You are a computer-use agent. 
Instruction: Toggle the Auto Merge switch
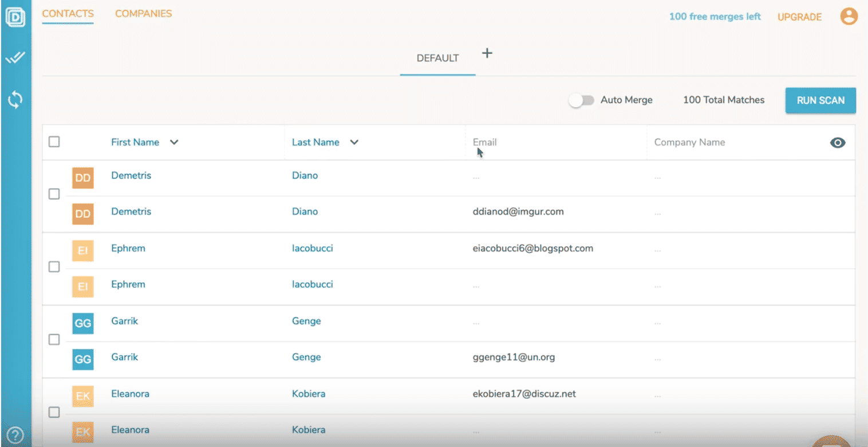tap(581, 100)
